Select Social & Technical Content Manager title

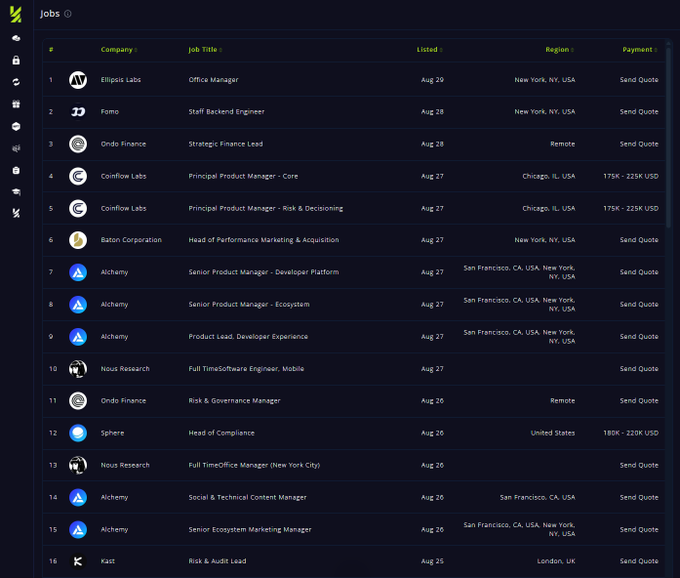click(248, 497)
